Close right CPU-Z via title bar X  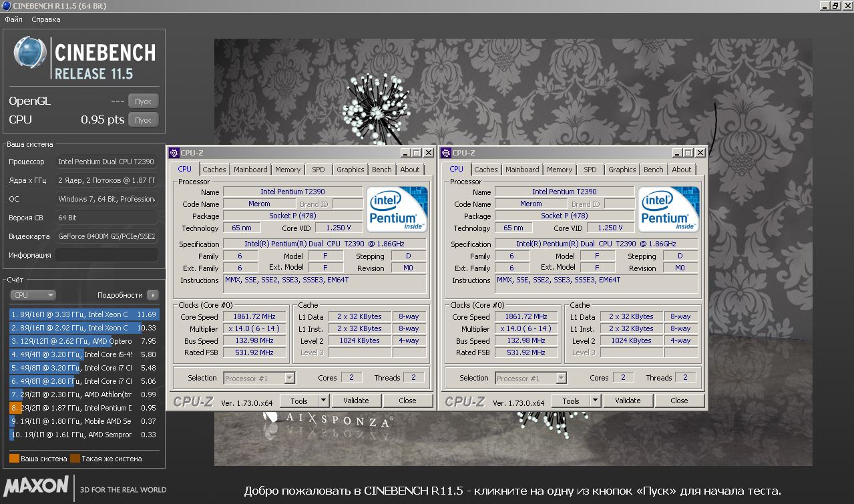click(700, 153)
